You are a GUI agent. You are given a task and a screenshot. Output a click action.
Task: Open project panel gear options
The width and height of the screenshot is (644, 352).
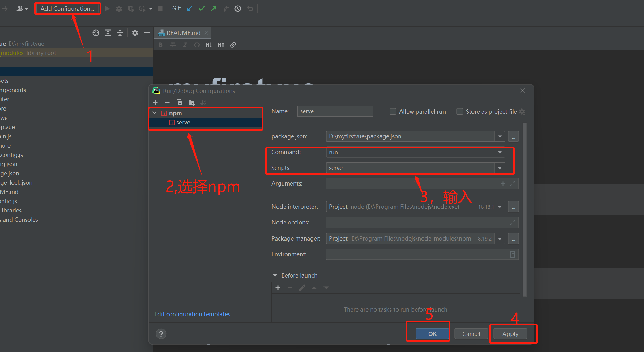click(135, 33)
